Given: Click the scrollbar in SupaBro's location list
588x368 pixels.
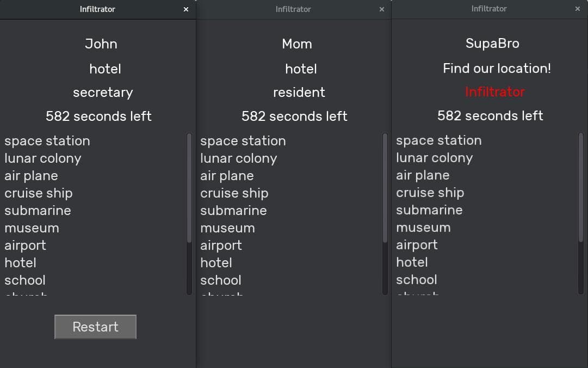Looking at the screenshot, I should [x=580, y=188].
